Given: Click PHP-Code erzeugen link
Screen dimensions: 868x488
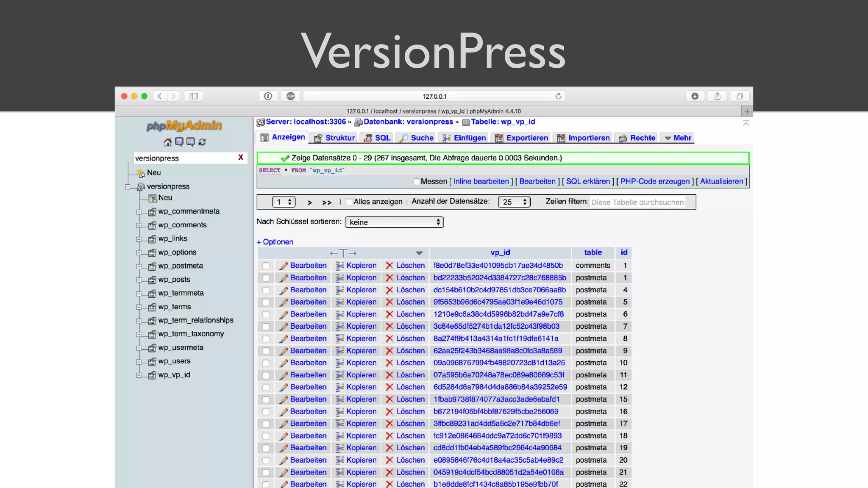Looking at the screenshot, I should click(x=655, y=181).
